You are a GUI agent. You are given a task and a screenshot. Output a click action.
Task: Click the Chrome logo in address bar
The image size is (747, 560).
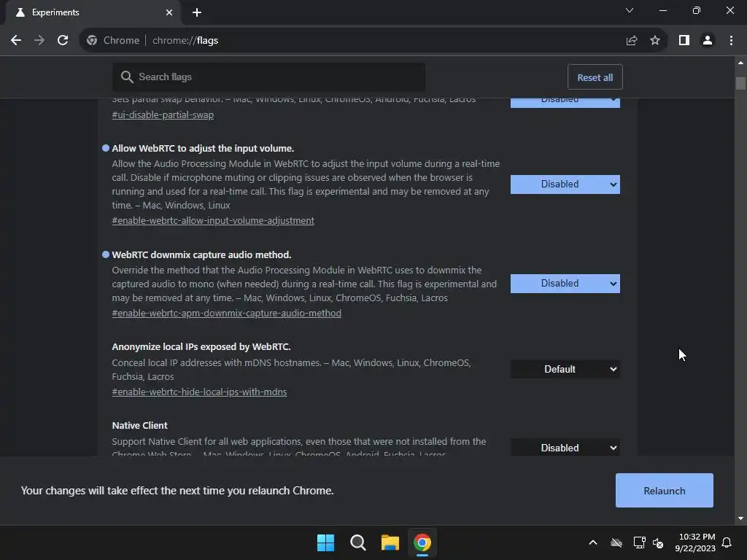[x=92, y=41]
